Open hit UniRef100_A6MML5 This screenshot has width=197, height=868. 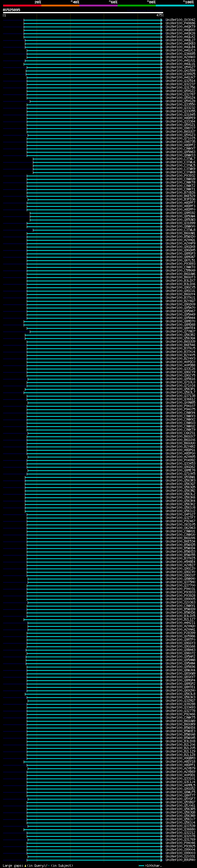click(x=180, y=785)
